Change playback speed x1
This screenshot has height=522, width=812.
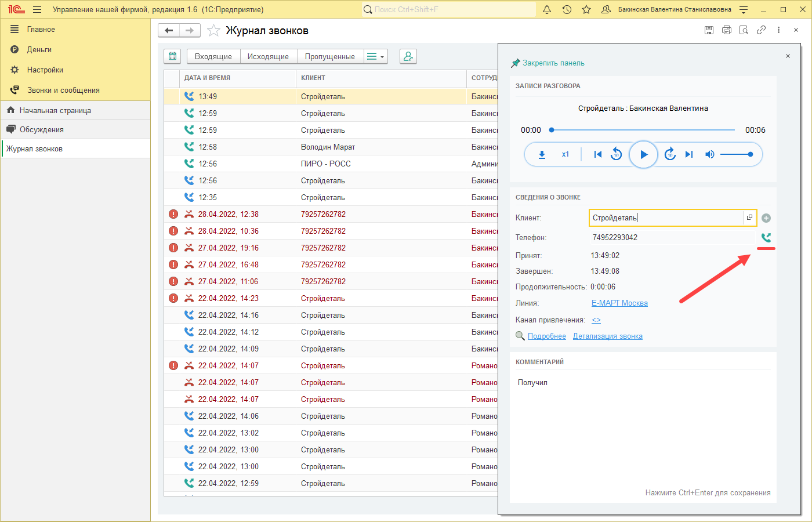(x=565, y=155)
